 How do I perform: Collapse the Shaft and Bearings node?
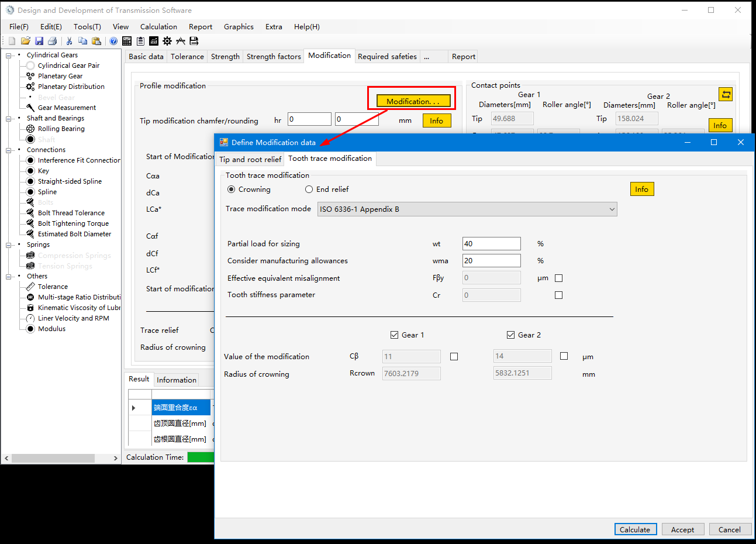point(9,119)
